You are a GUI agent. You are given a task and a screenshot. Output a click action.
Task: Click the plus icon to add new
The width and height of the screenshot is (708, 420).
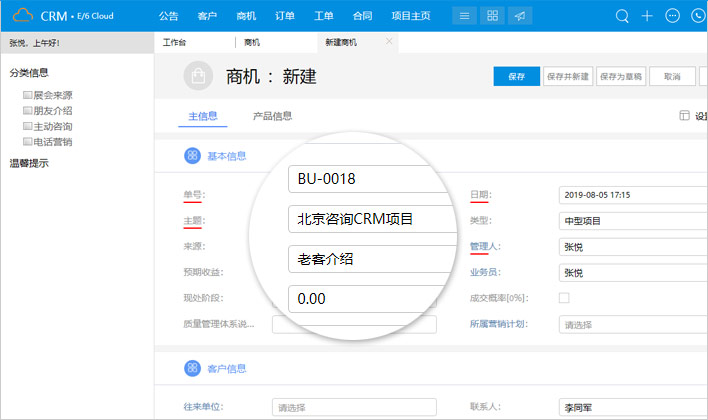point(647,16)
